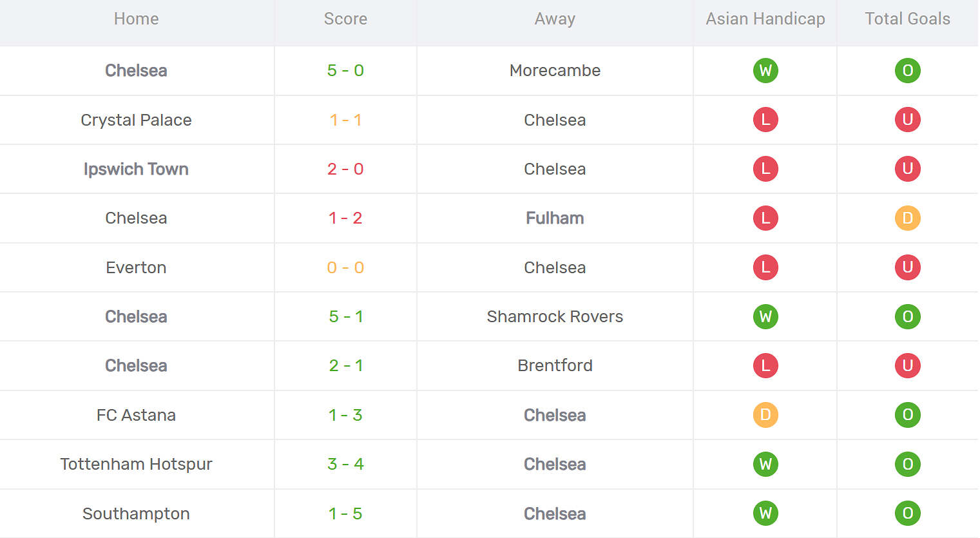
Task: Click the red U badge in Everton row
Action: point(907,267)
